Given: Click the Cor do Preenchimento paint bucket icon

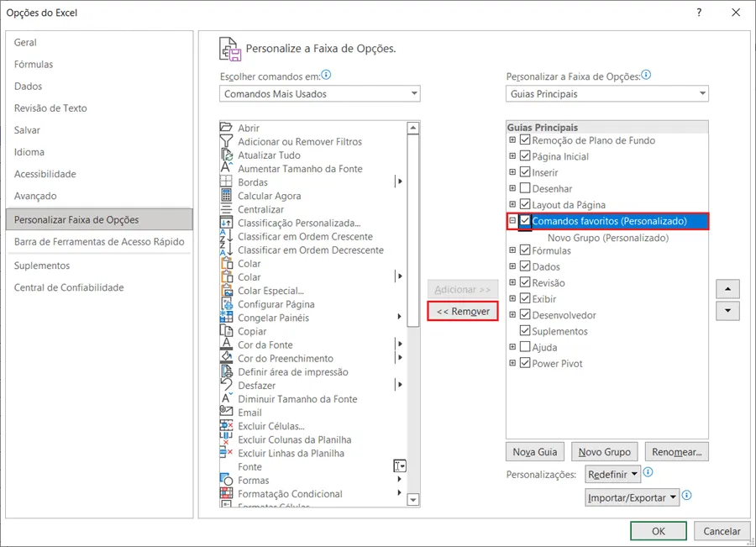Looking at the screenshot, I should click(x=226, y=358).
